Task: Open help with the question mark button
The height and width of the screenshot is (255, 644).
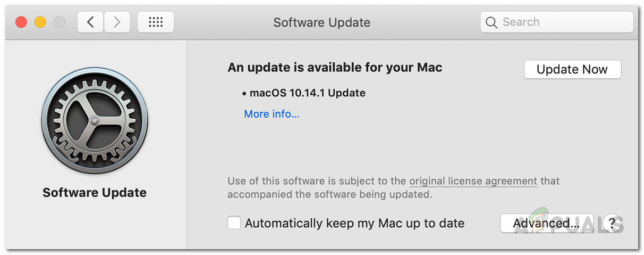Action: tap(612, 223)
